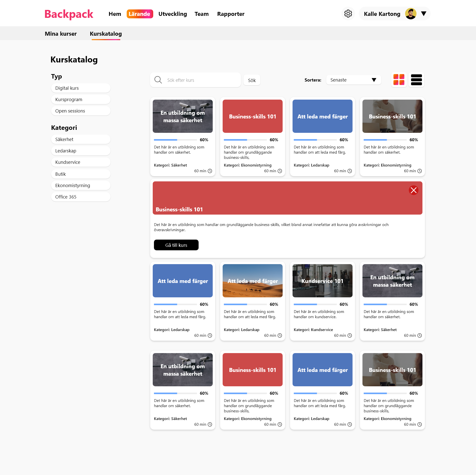Click Kalle Kartong's profile avatar

coord(410,14)
